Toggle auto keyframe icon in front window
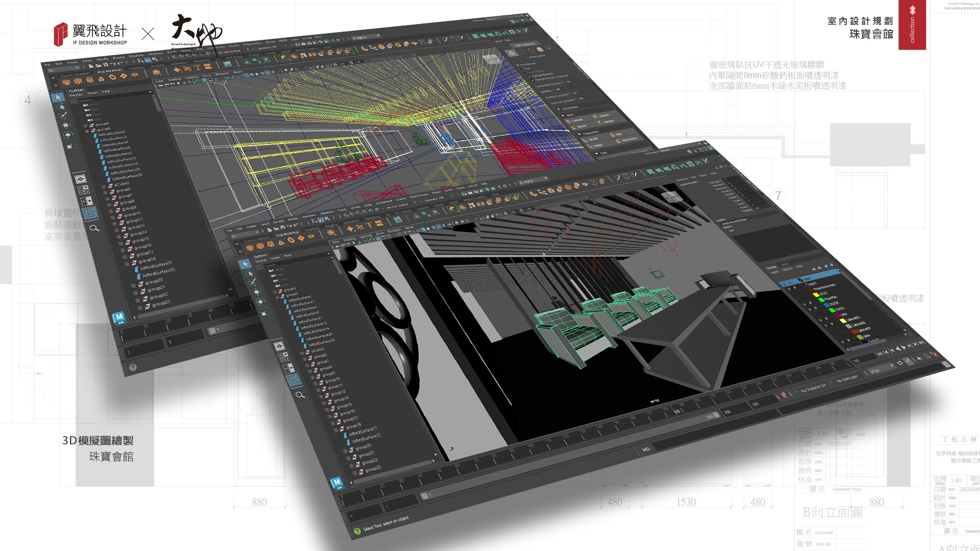Screen dimensions: 980x551 [x=927, y=356]
